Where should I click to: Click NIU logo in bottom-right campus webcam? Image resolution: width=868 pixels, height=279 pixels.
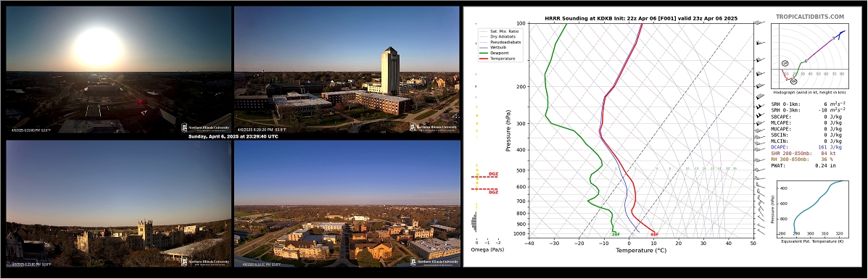434,262
